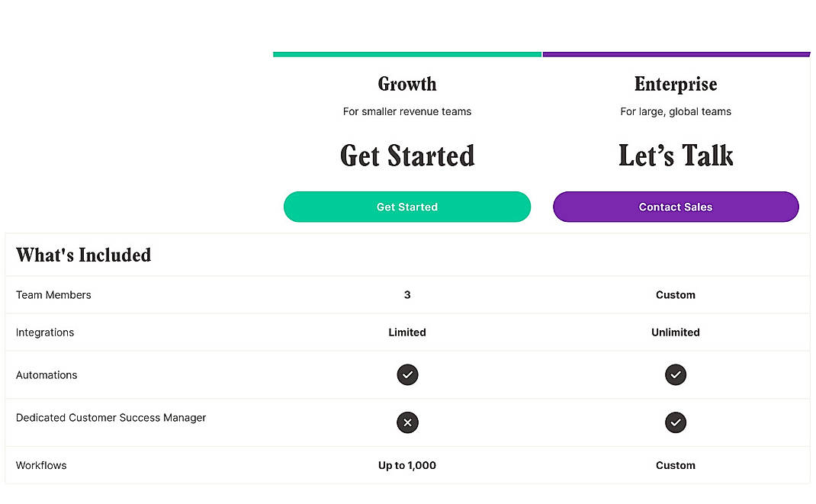The width and height of the screenshot is (816, 504).
Task: Click "Custom" under Enterprise Team Members
Action: [676, 295]
